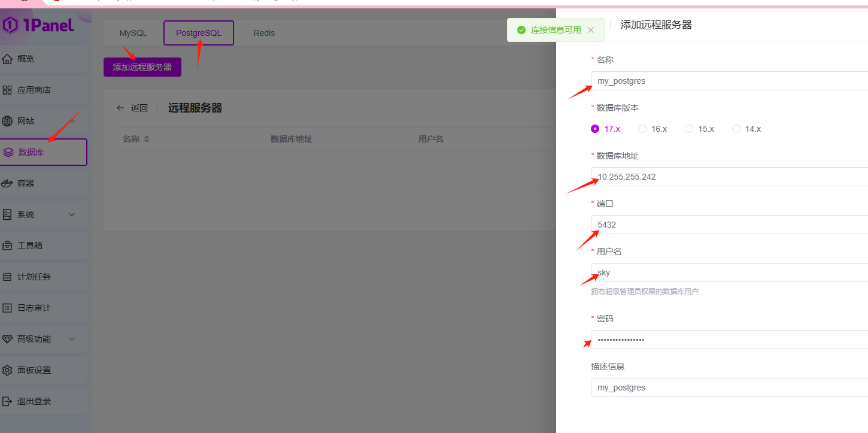
Task: Switch to the PostgreSQL tab
Action: [199, 33]
